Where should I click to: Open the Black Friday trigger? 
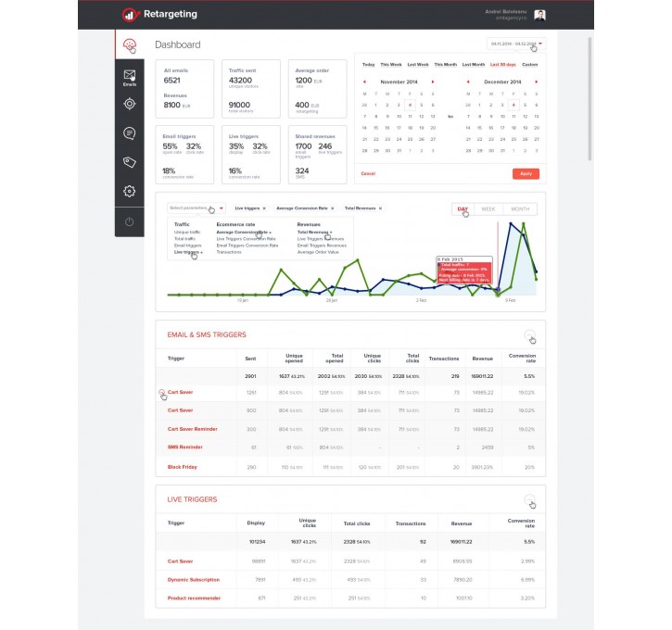click(183, 467)
